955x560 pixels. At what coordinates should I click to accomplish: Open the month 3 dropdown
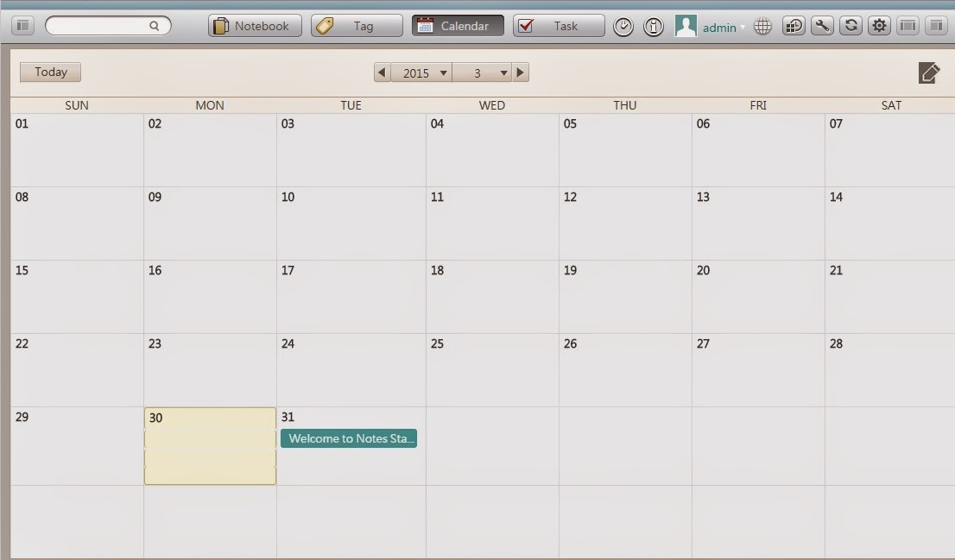482,72
